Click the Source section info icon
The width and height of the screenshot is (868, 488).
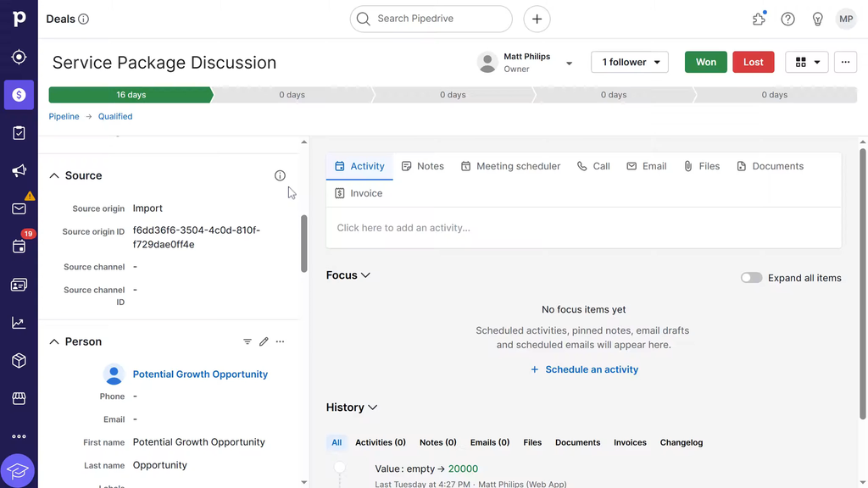(x=280, y=175)
